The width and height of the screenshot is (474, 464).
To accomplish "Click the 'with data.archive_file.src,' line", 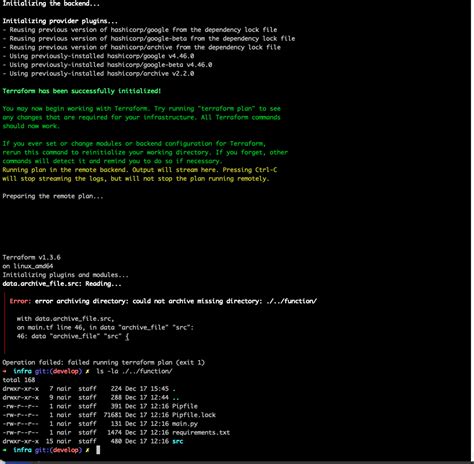I will (65, 319).
